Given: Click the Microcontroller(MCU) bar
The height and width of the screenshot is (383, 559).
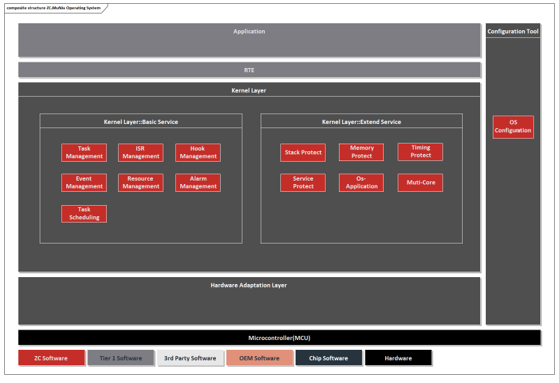Looking at the screenshot, I should click(280, 338).
